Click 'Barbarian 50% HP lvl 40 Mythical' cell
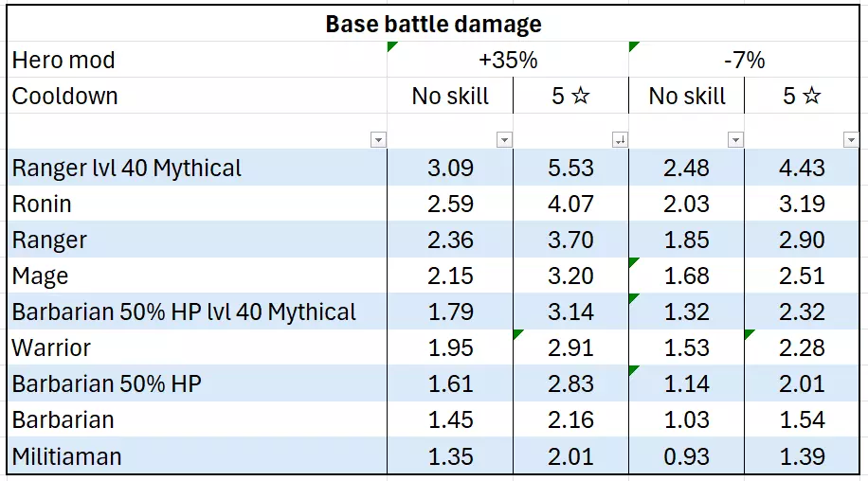This screenshot has height=481, width=868. click(184, 312)
